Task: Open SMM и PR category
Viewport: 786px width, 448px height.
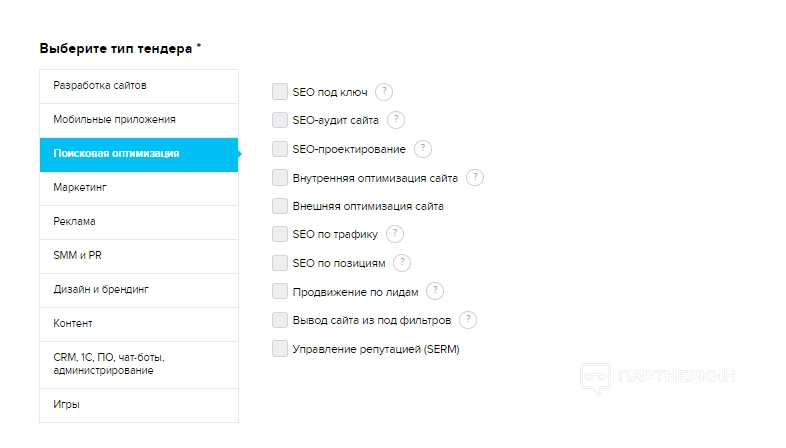Action: pyautogui.click(x=138, y=256)
